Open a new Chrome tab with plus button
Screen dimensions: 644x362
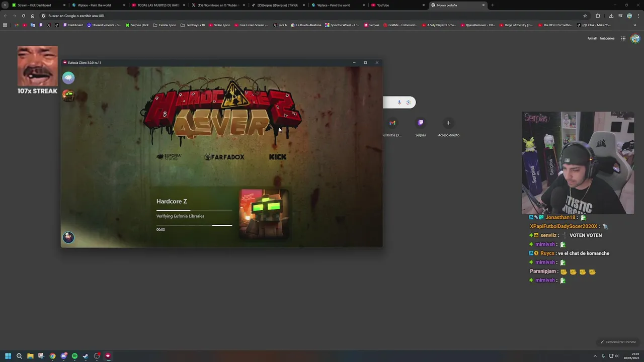click(492, 5)
